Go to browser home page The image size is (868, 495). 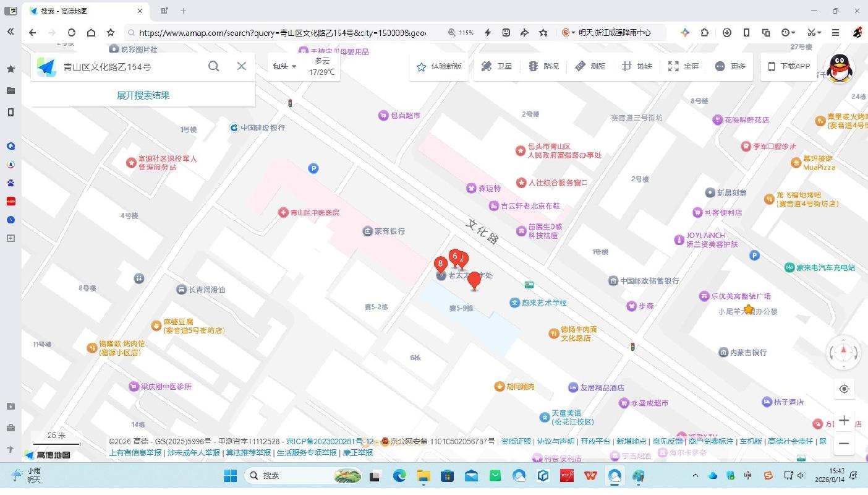[91, 33]
